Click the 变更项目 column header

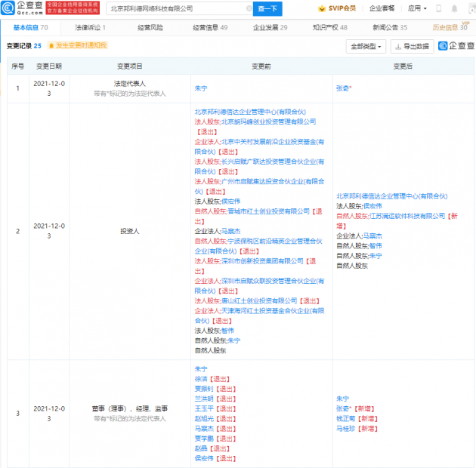click(130, 66)
